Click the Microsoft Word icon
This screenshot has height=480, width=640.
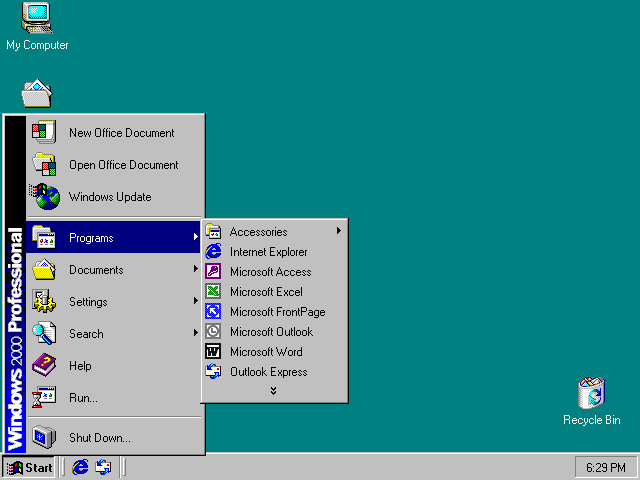[213, 351]
